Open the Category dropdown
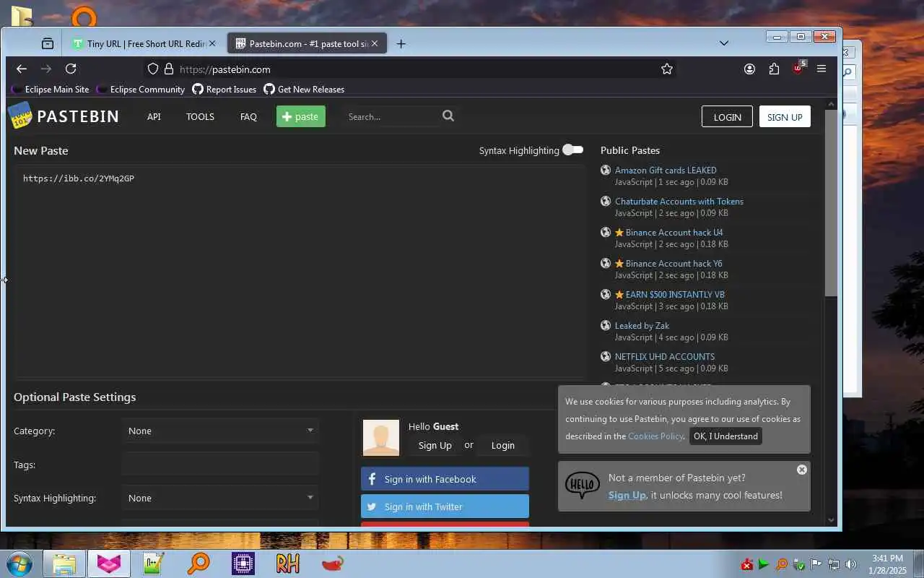 click(220, 431)
